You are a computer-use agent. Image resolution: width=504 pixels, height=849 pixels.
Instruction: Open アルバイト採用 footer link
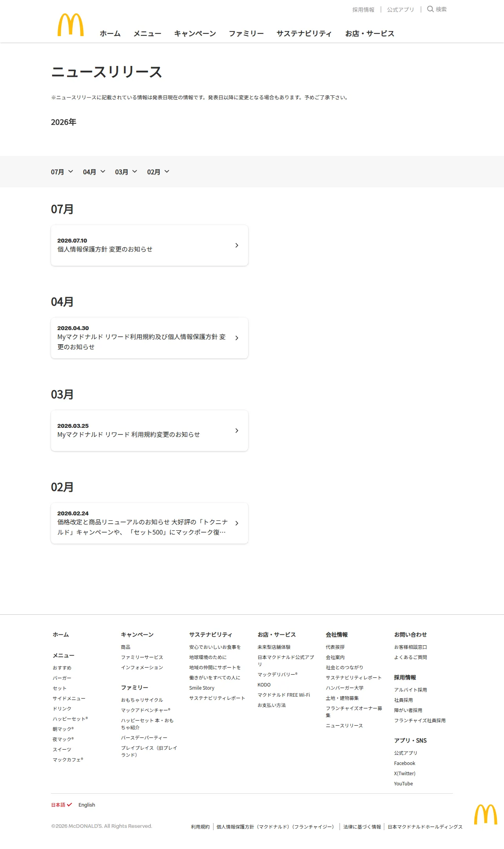coord(411,690)
